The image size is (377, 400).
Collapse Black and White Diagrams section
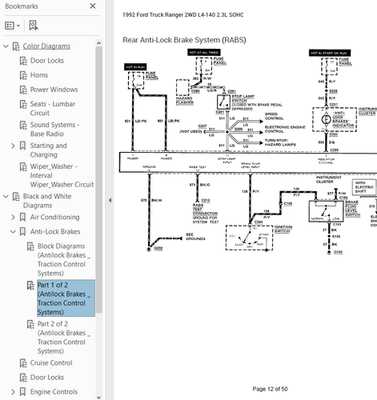tap(6, 196)
